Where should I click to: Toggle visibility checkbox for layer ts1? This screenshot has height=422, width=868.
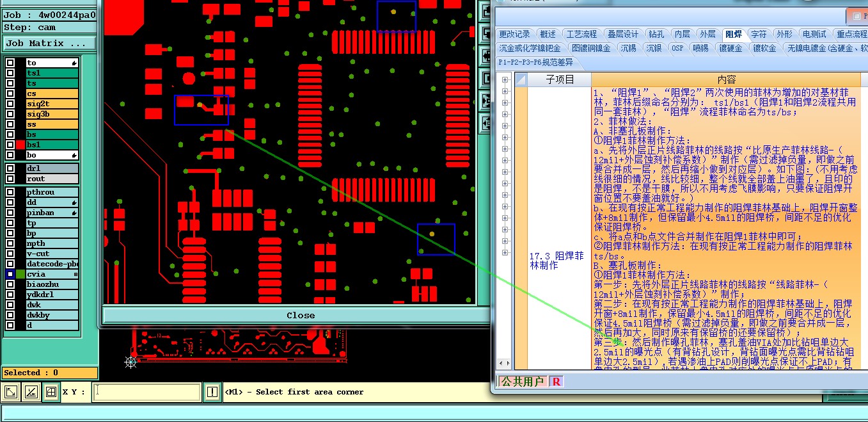click(x=10, y=73)
